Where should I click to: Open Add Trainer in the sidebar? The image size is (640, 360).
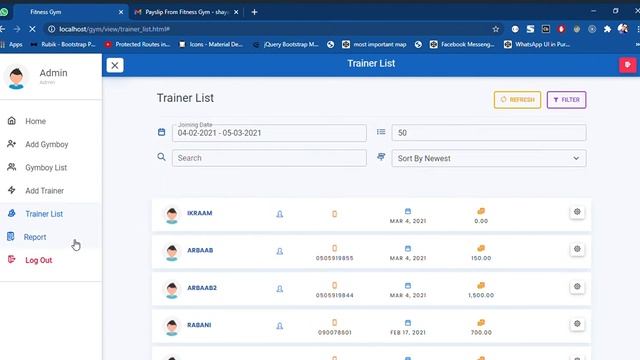point(44,191)
